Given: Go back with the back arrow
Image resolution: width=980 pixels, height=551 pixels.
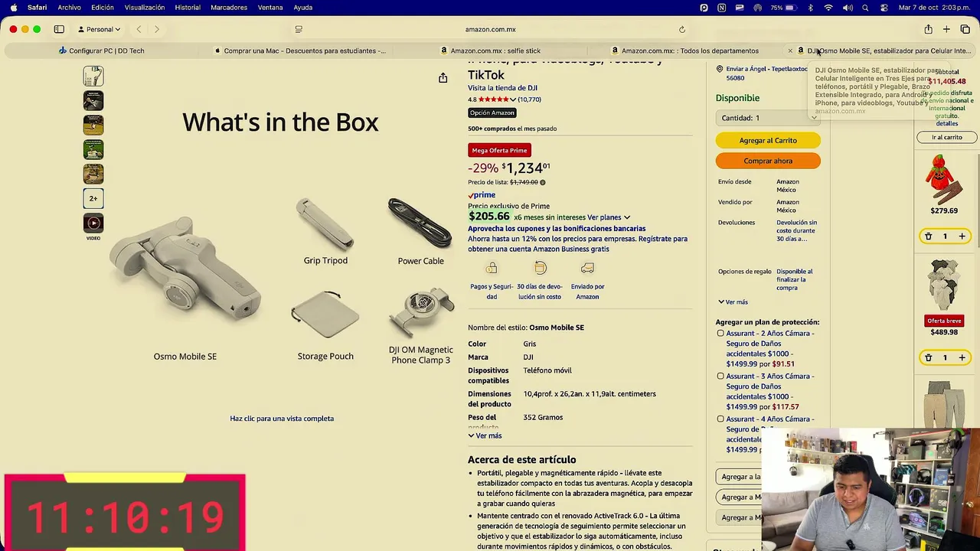Looking at the screenshot, I should click(139, 29).
